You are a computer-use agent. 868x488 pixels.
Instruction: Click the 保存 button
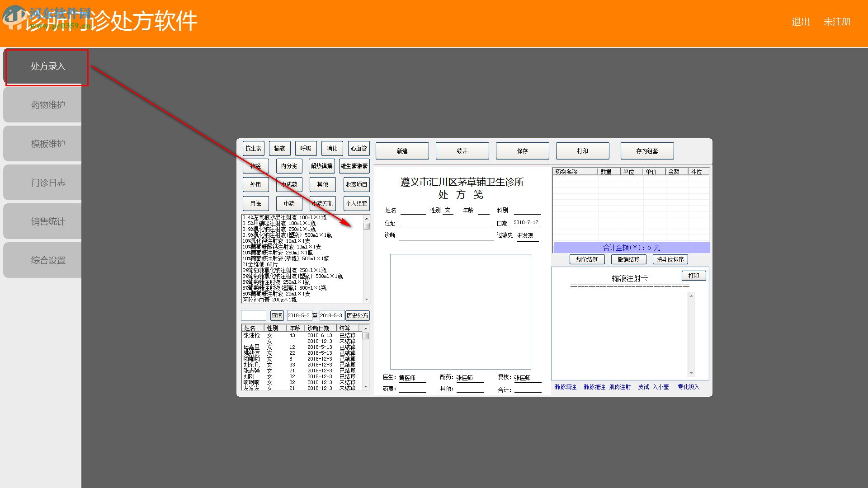pos(522,151)
